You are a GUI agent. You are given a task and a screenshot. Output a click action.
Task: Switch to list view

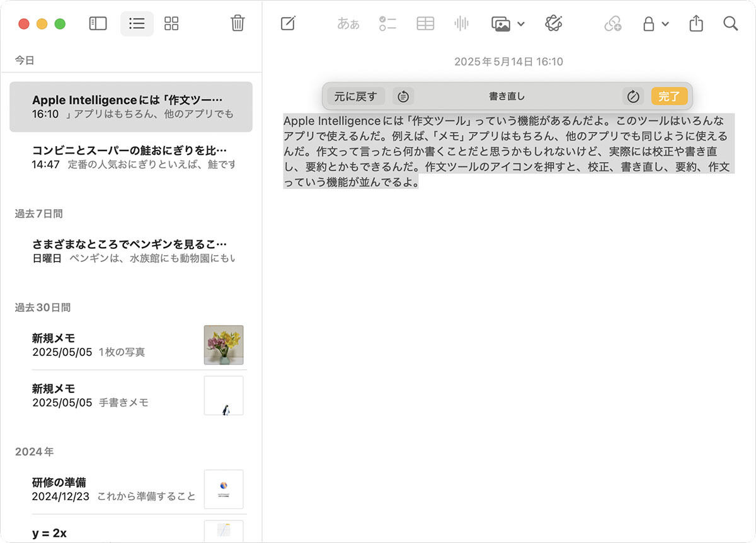(x=137, y=24)
